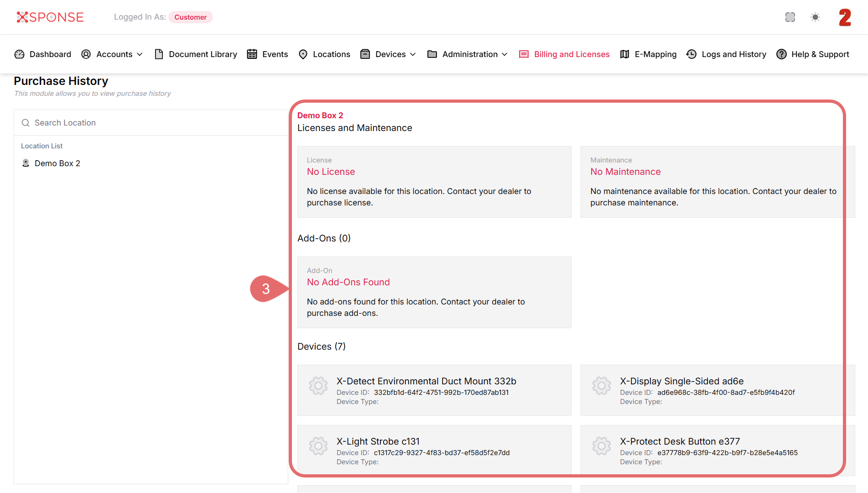Select Demo Box 2 in location list
The image size is (868, 493).
tap(57, 163)
